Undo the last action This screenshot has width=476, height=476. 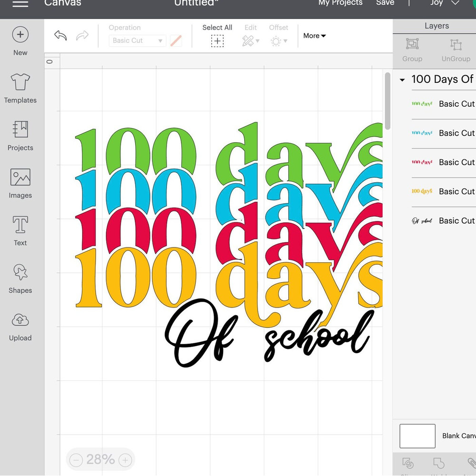tap(60, 36)
